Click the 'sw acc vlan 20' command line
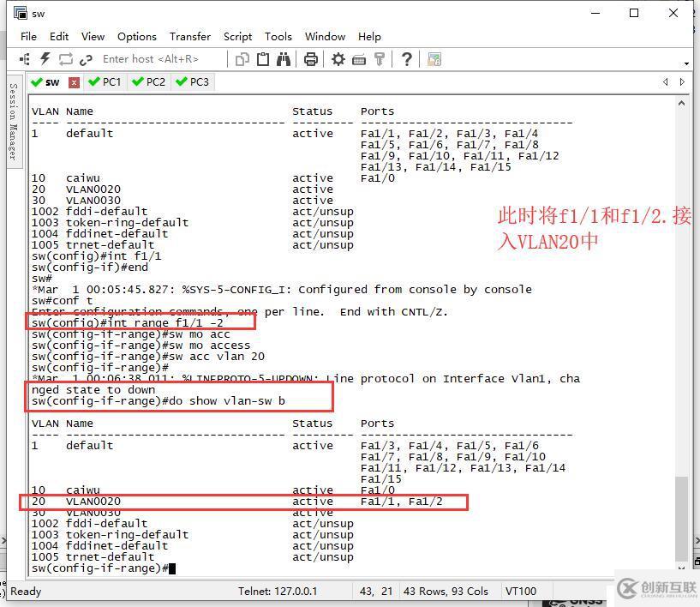This screenshot has width=700, height=607. [217, 357]
